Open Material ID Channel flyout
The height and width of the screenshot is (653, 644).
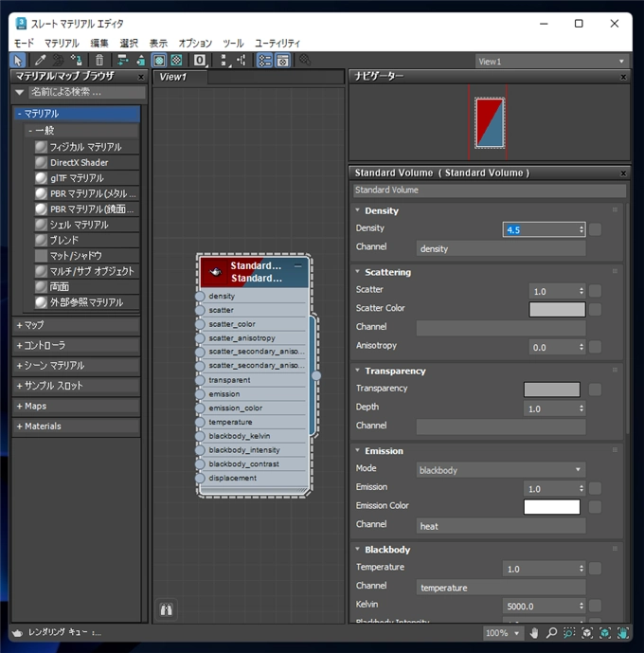[x=200, y=61]
